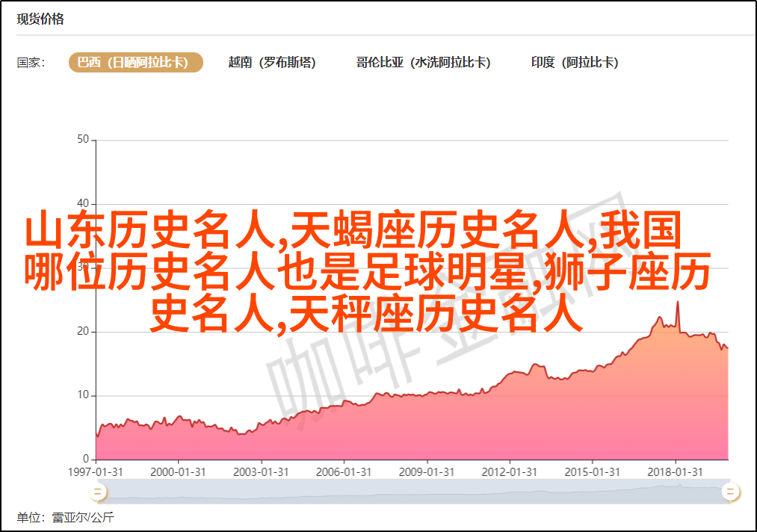Click the 2003-01-31 x-axis date label
This screenshot has height=532, width=757.
coord(261,472)
